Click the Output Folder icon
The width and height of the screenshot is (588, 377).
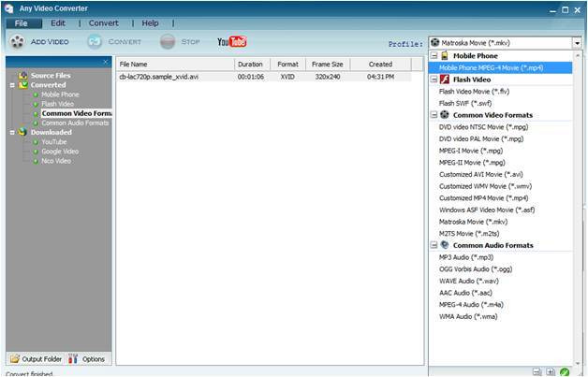tap(15, 358)
